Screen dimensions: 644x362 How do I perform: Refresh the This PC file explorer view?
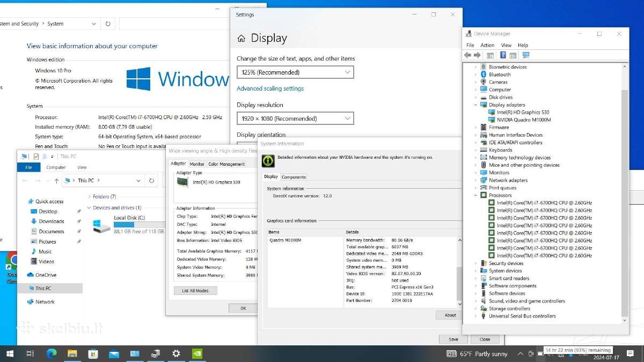151,181
